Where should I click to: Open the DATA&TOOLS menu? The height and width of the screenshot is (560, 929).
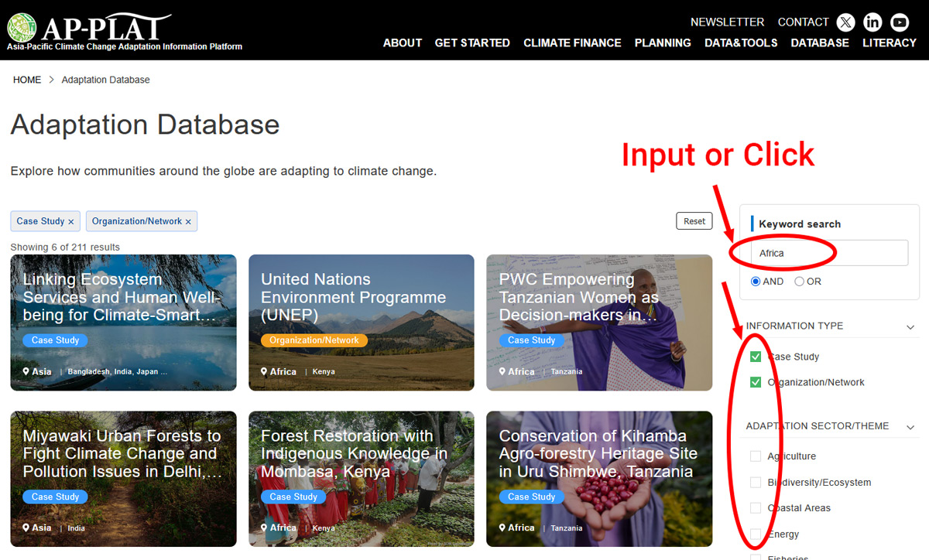(741, 43)
